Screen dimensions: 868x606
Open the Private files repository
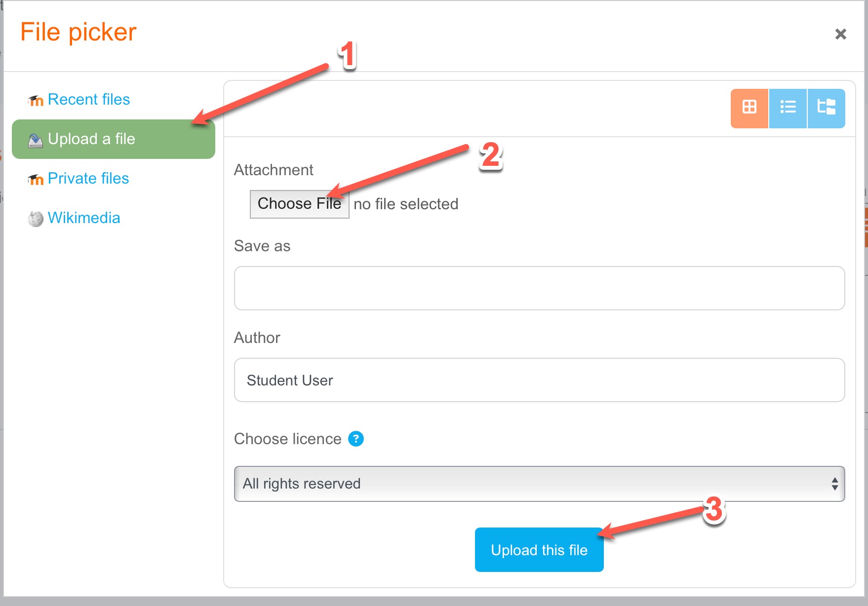(88, 179)
